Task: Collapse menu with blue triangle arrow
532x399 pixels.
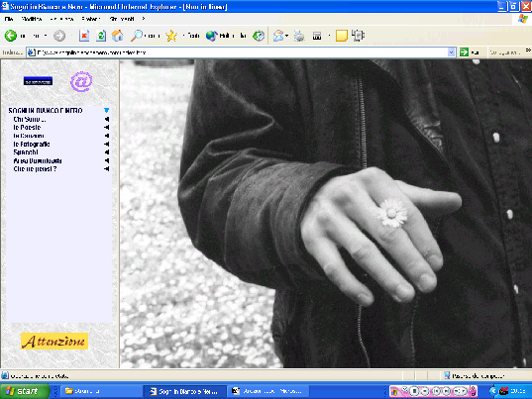Action: (x=107, y=110)
